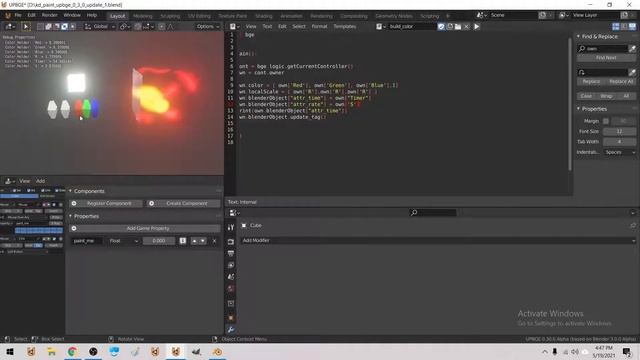Open the Render properties tab icon
The width and height of the screenshot is (640, 360).
pos(231,242)
